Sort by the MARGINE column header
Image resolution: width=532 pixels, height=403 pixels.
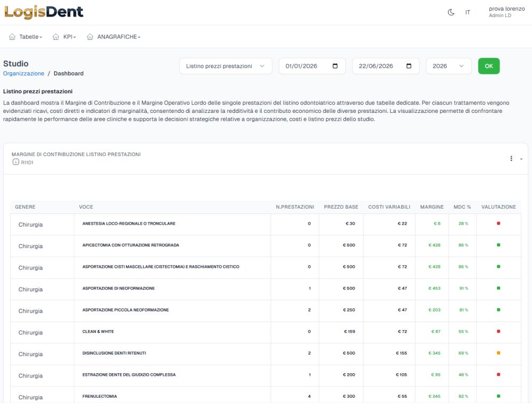pyautogui.click(x=432, y=207)
